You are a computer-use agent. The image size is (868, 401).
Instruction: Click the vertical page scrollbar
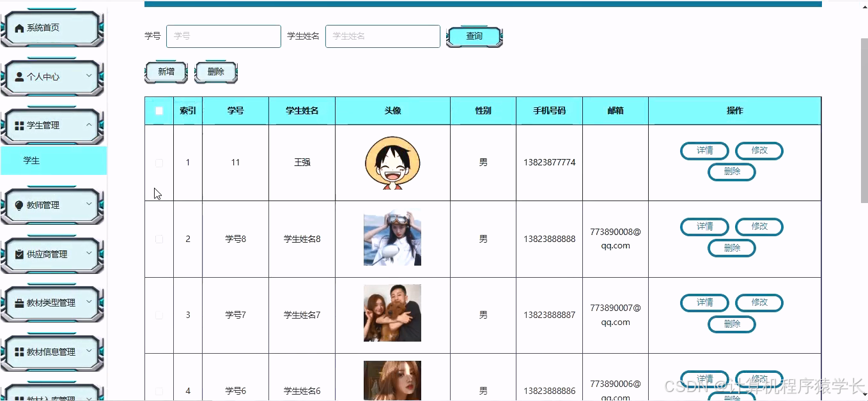click(x=864, y=120)
